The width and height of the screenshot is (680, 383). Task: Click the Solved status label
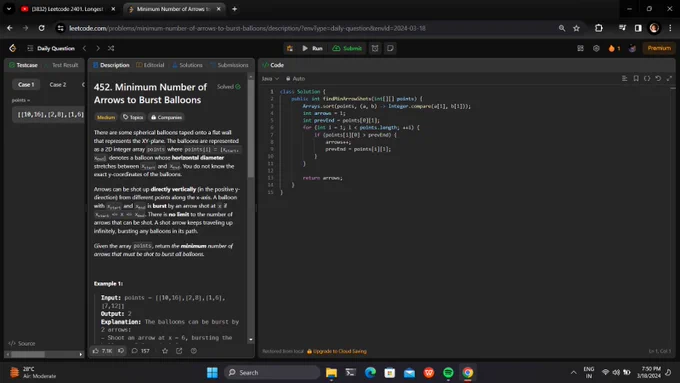coord(229,87)
